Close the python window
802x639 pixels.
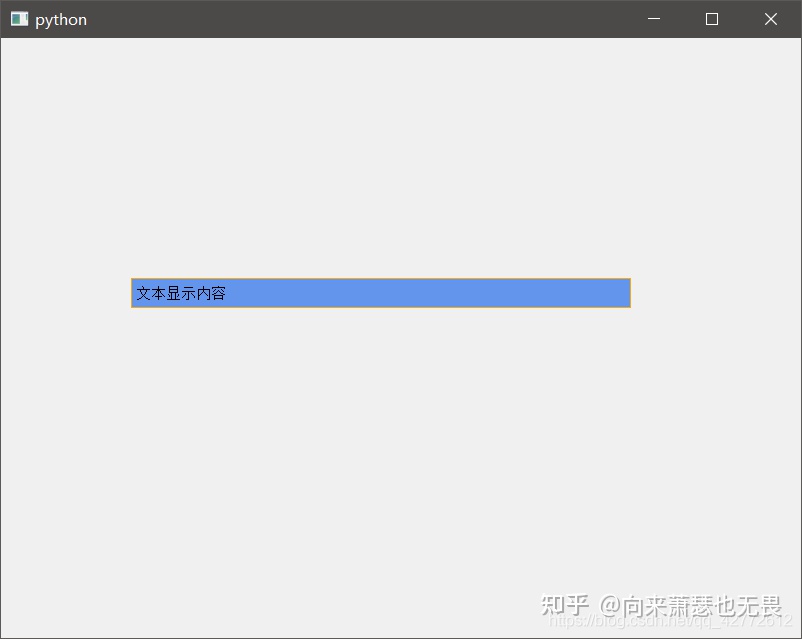(x=771, y=19)
